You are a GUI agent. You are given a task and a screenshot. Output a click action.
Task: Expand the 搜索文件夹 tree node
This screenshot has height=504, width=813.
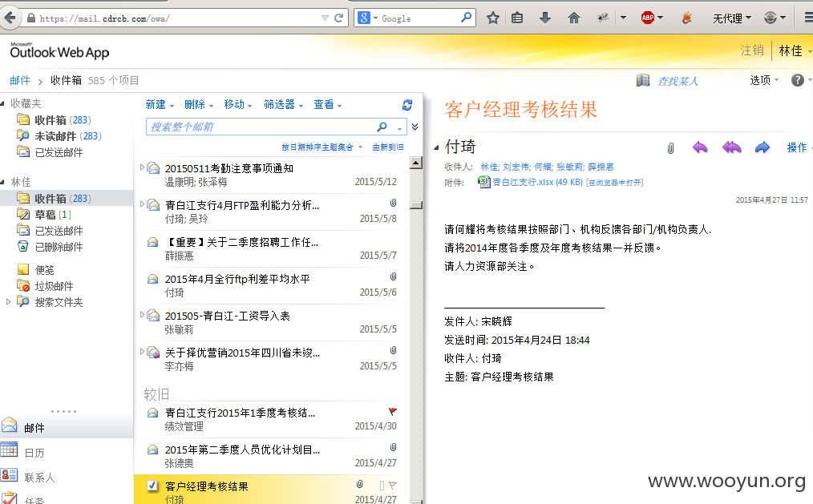[x=8, y=301]
